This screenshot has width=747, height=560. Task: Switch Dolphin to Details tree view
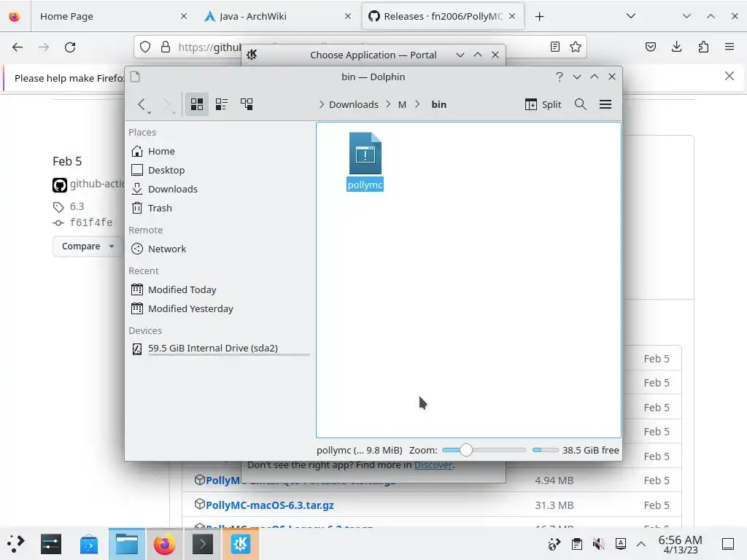pyautogui.click(x=247, y=104)
